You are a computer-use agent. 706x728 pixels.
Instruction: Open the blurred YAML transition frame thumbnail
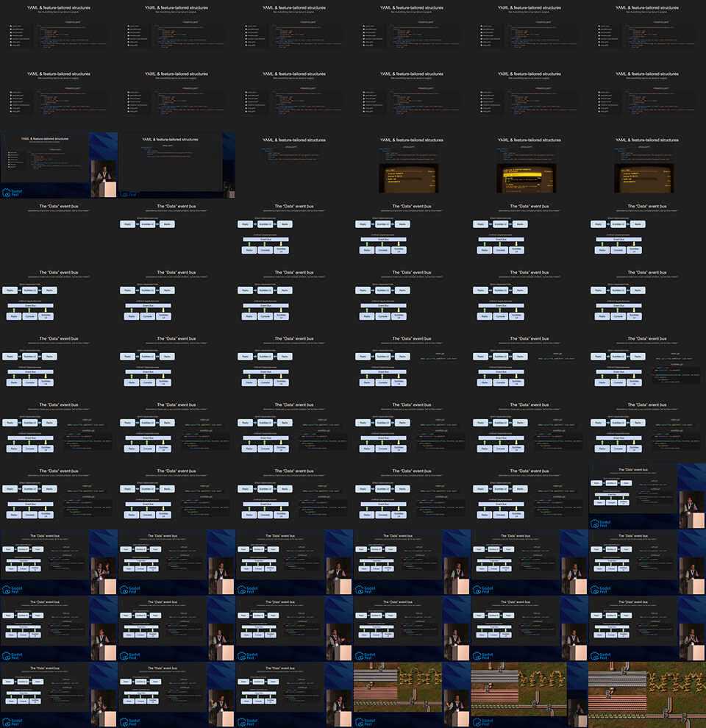[x=176, y=165]
